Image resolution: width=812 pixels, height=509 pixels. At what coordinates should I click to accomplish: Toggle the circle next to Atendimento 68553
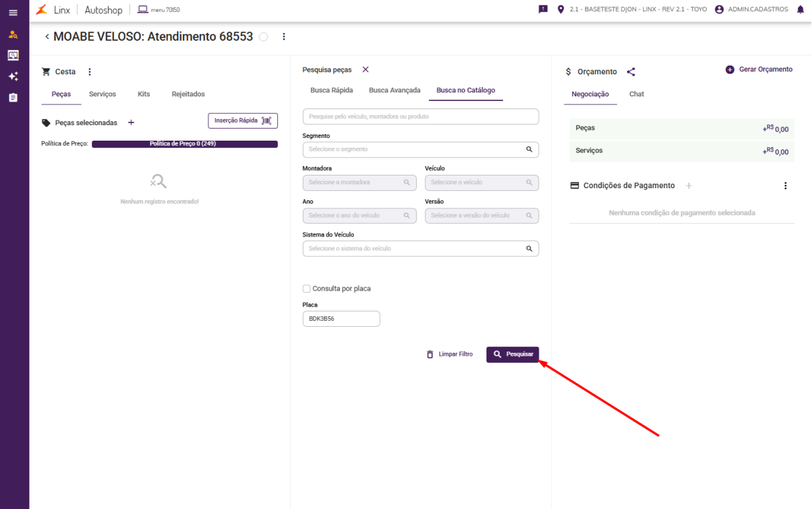click(x=263, y=37)
